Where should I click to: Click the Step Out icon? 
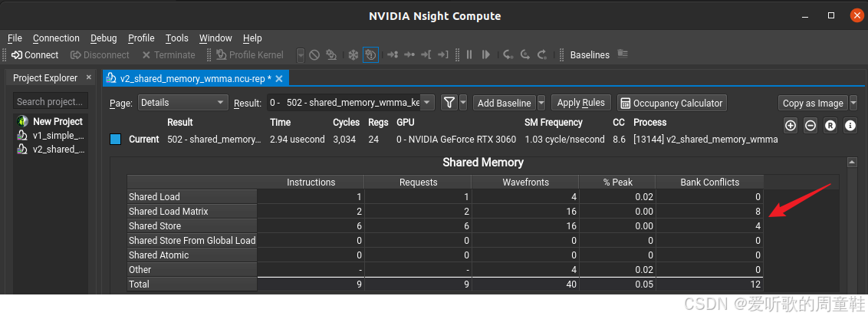pyautogui.click(x=543, y=55)
